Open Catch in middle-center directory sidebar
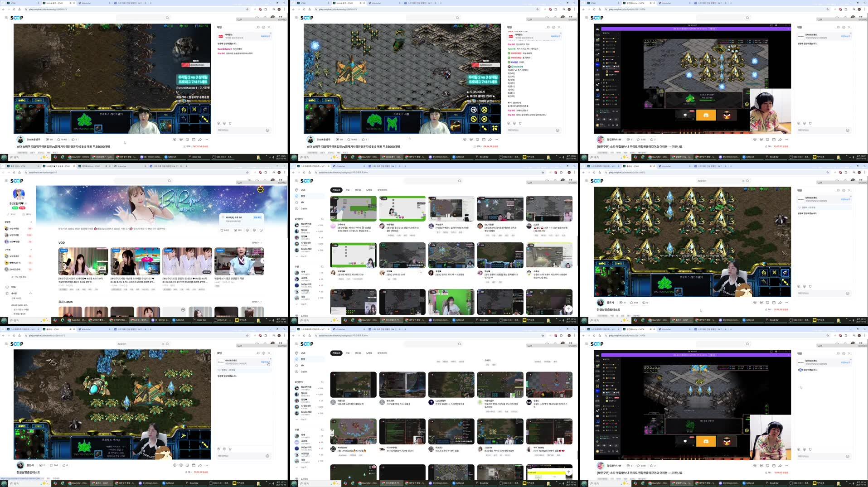 [304, 209]
